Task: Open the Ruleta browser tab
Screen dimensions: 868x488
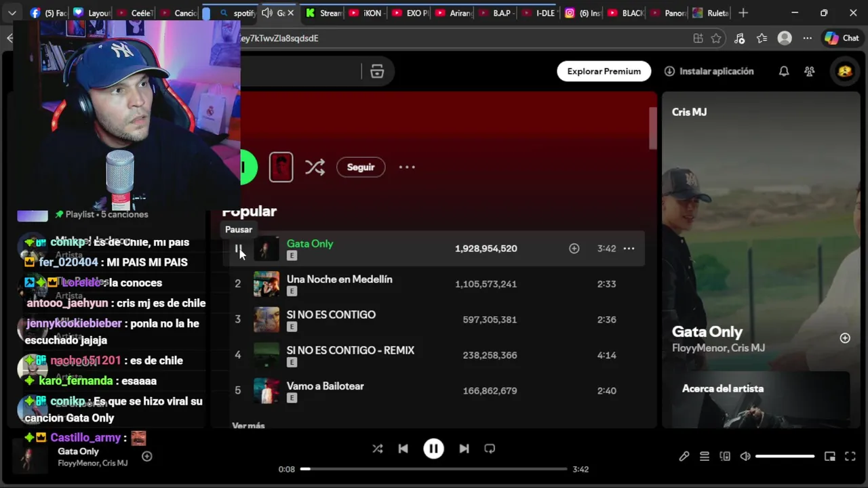Action: tap(709, 13)
